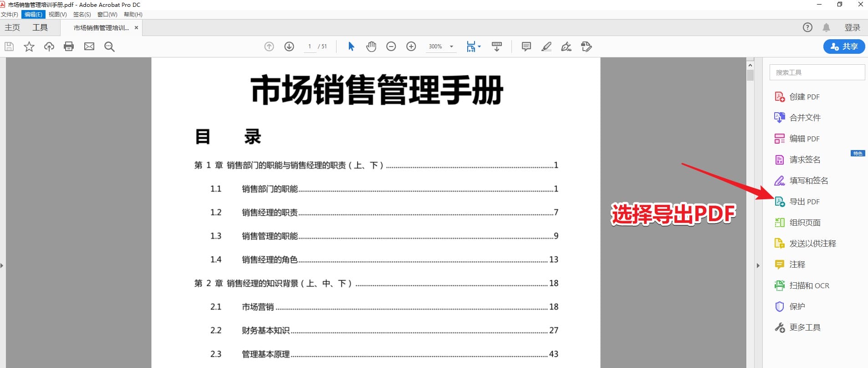Switch to the 工具 tab
This screenshot has width=868, height=368.
pos(40,27)
